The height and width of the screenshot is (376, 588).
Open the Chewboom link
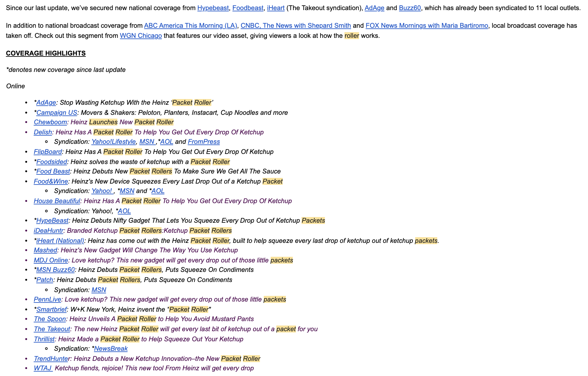(x=50, y=122)
